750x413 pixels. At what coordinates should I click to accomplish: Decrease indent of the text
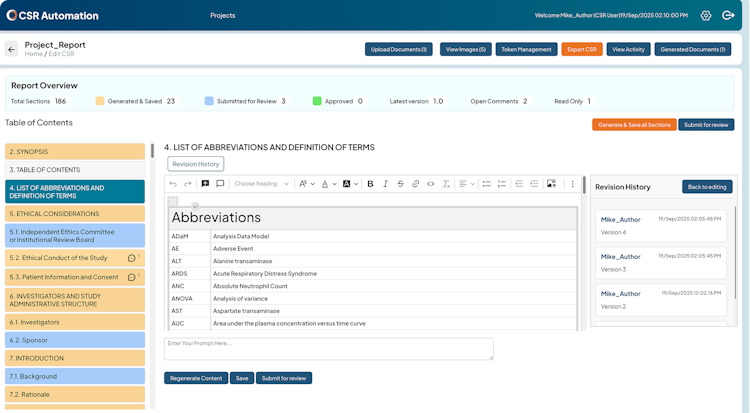pyautogui.click(x=519, y=184)
